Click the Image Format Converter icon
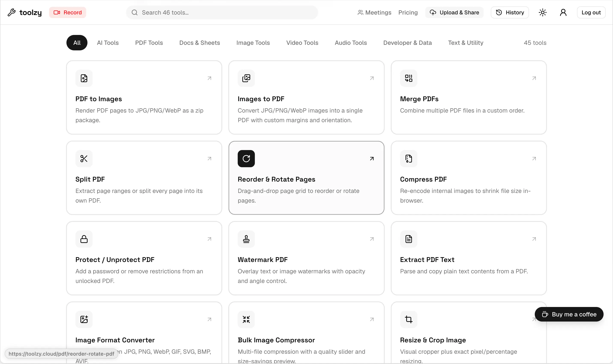The width and height of the screenshot is (613, 364). [x=84, y=319]
